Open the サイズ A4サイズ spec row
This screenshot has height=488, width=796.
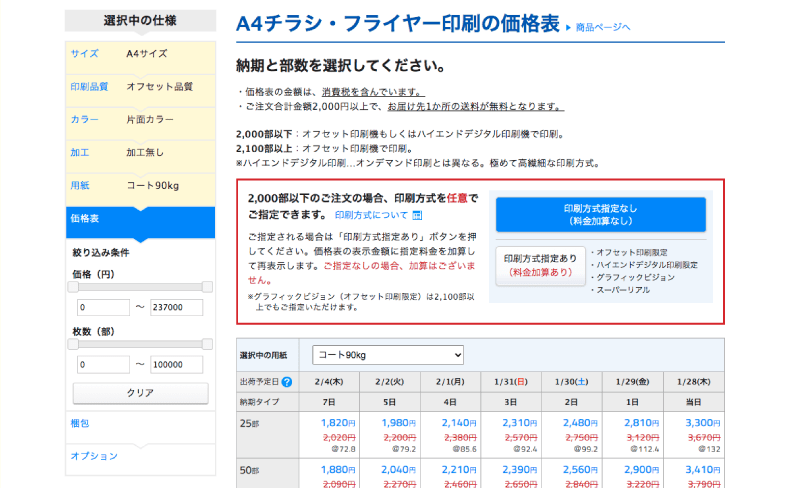[x=140, y=54]
